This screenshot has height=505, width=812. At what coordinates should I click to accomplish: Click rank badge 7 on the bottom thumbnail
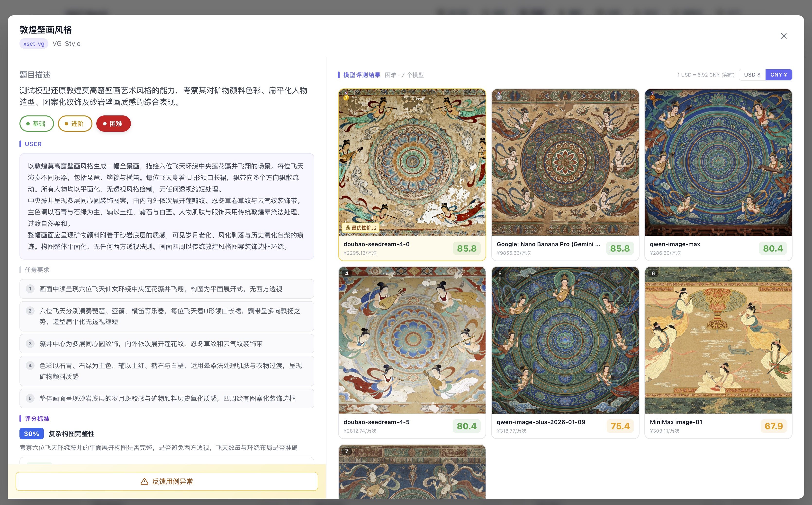[347, 451]
